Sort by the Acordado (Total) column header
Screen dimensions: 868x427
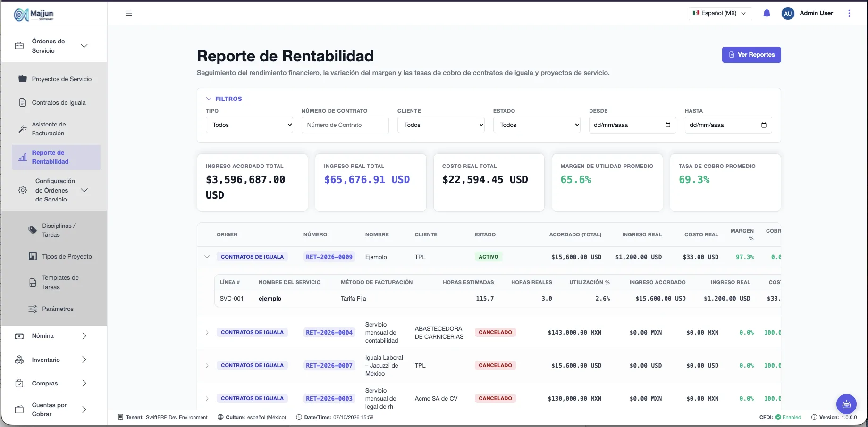(x=575, y=234)
